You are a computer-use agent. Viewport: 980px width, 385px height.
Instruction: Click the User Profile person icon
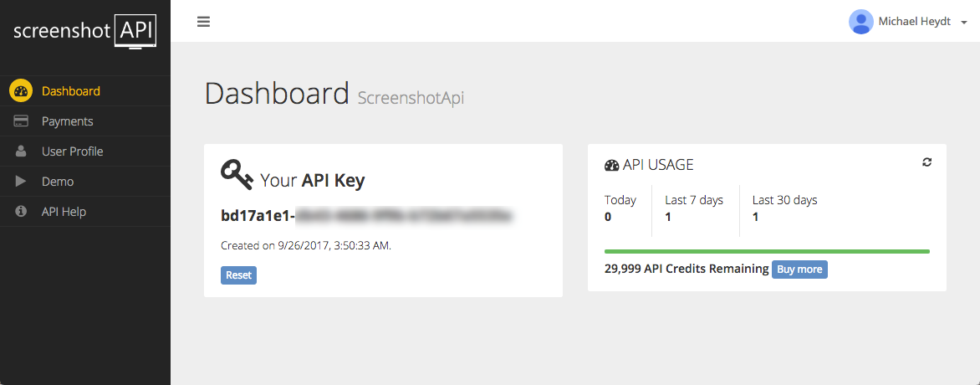coord(21,151)
